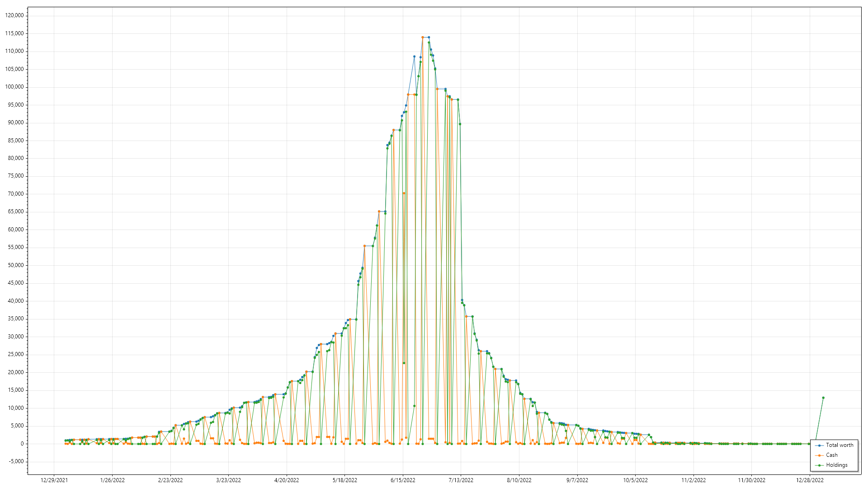Click the 12/29/2021 x-axis date label
This screenshot has width=868, height=488.
(x=54, y=480)
